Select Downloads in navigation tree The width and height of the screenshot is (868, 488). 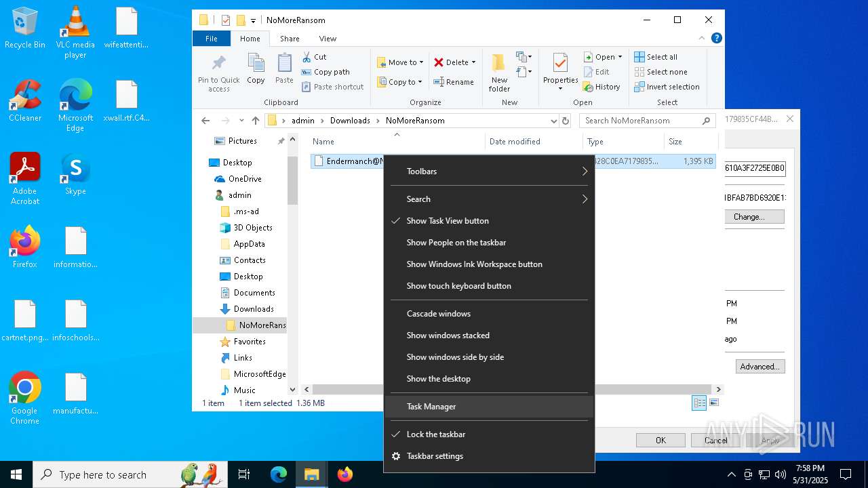point(254,309)
